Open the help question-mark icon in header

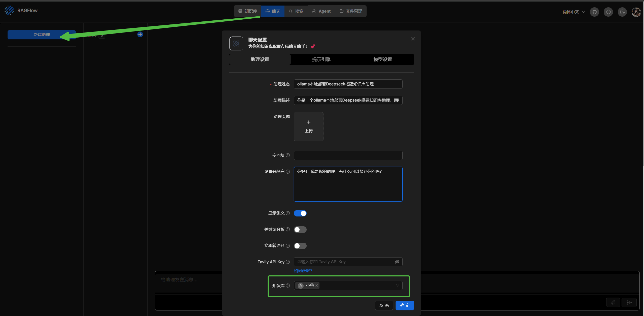tap(608, 12)
